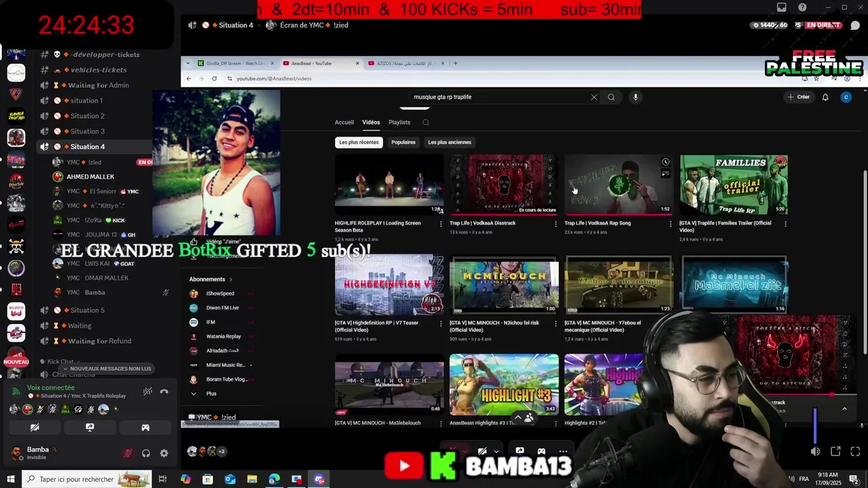This screenshot has height=488, width=868.
Task: Click user AHMED MALLEK in voice list
Action: (x=90, y=177)
